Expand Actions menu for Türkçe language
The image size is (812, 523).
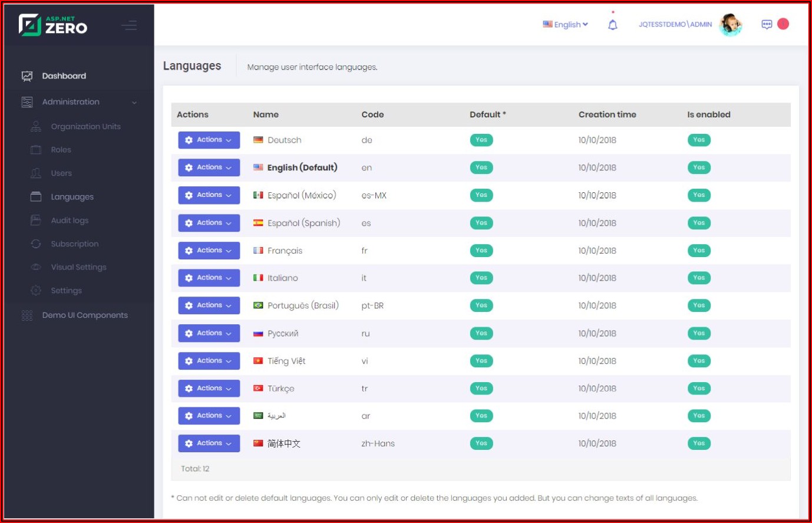pos(209,389)
